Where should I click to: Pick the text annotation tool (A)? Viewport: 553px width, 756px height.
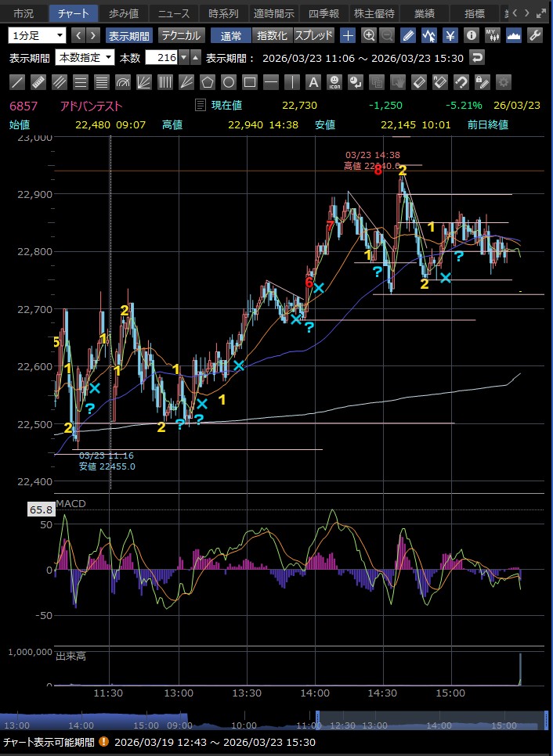tap(313, 82)
